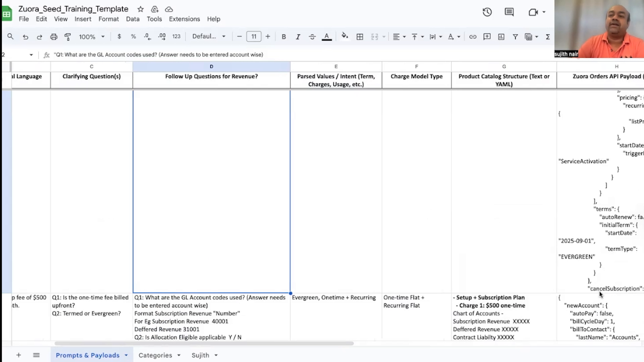Insert a chart
The image size is (644, 362).
[x=501, y=37]
